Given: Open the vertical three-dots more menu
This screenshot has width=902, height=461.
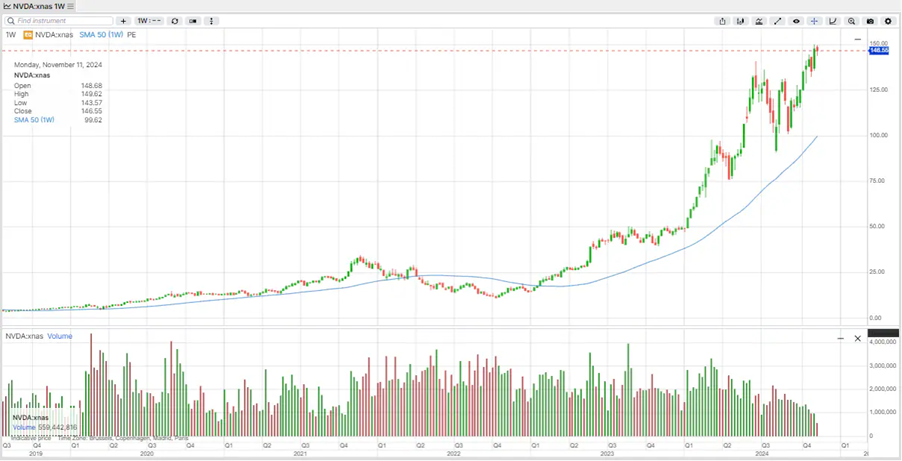Looking at the screenshot, I should [211, 21].
